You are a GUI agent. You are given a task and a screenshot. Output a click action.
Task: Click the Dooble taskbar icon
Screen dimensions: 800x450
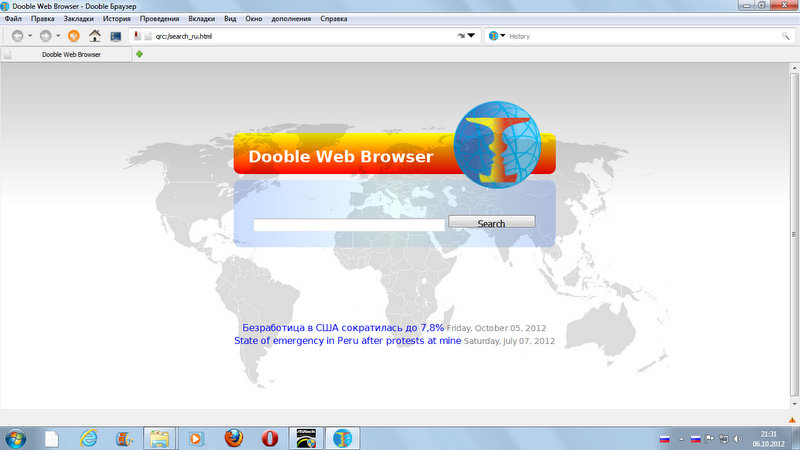pyautogui.click(x=342, y=438)
